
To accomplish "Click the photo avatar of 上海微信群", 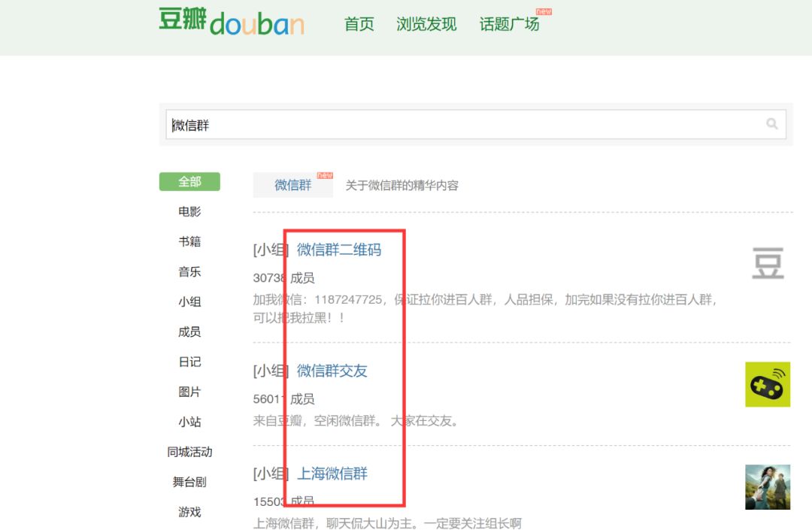I will (x=768, y=487).
